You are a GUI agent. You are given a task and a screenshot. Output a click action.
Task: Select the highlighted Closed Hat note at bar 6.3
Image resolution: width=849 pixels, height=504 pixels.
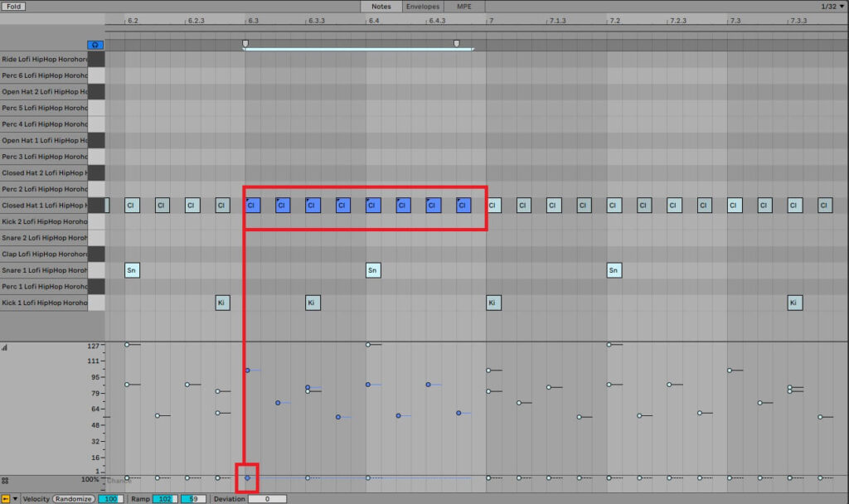click(x=253, y=205)
